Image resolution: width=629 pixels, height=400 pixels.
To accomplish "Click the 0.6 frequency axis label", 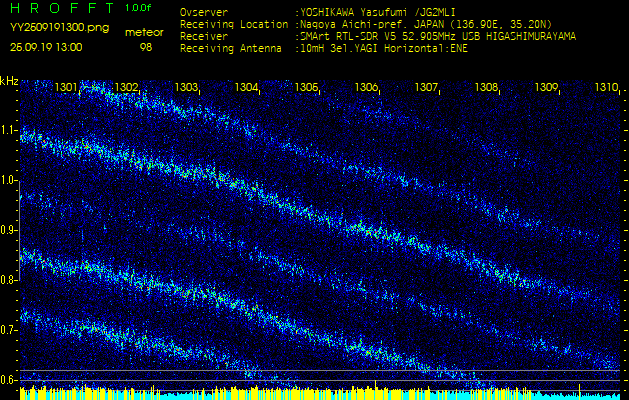I will pos(9,379).
